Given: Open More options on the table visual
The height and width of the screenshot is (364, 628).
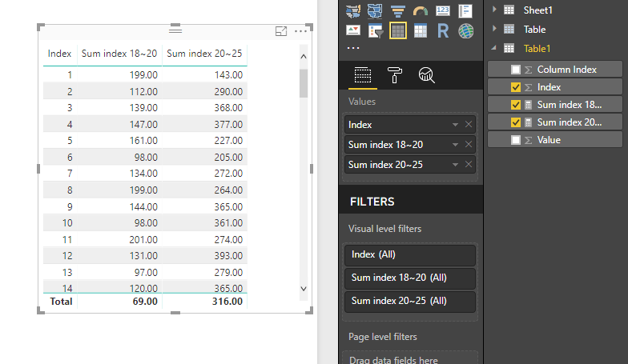Looking at the screenshot, I should [300, 31].
